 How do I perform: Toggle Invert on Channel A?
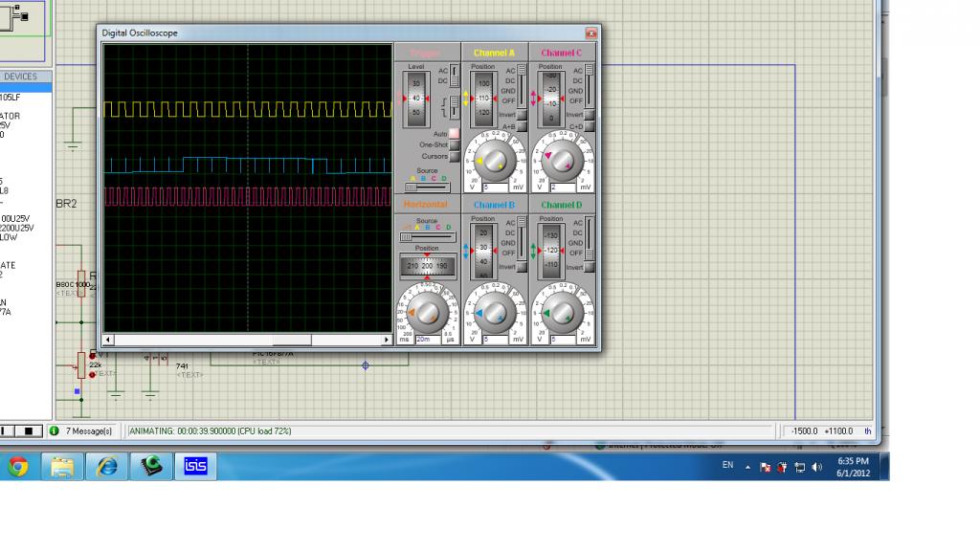click(x=522, y=115)
